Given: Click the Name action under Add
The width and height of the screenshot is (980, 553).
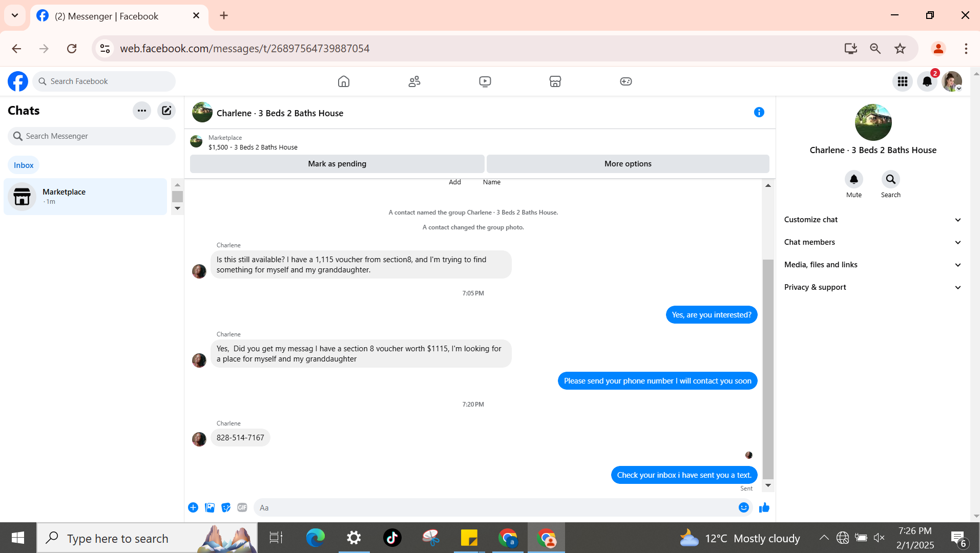Looking at the screenshot, I should coord(492,182).
